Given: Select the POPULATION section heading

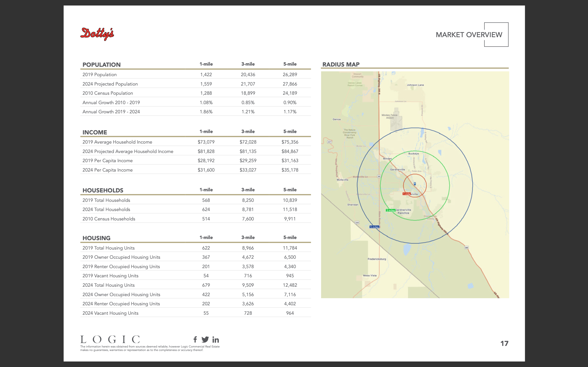Looking at the screenshot, I should 102,64.
